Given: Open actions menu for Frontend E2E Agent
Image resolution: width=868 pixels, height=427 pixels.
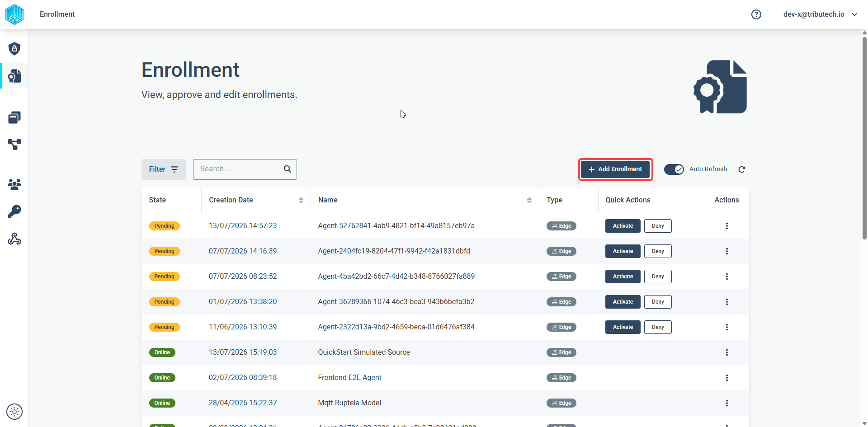Looking at the screenshot, I should pos(727,378).
